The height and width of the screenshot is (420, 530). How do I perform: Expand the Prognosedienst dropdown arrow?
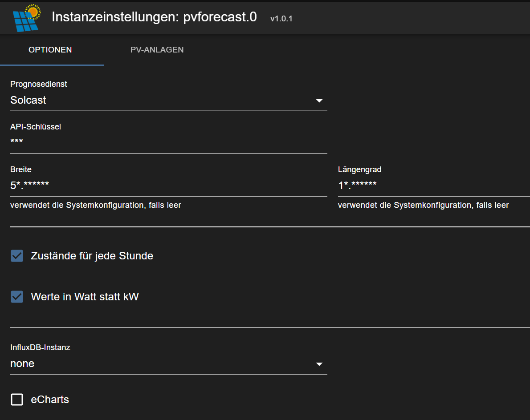pyautogui.click(x=319, y=101)
